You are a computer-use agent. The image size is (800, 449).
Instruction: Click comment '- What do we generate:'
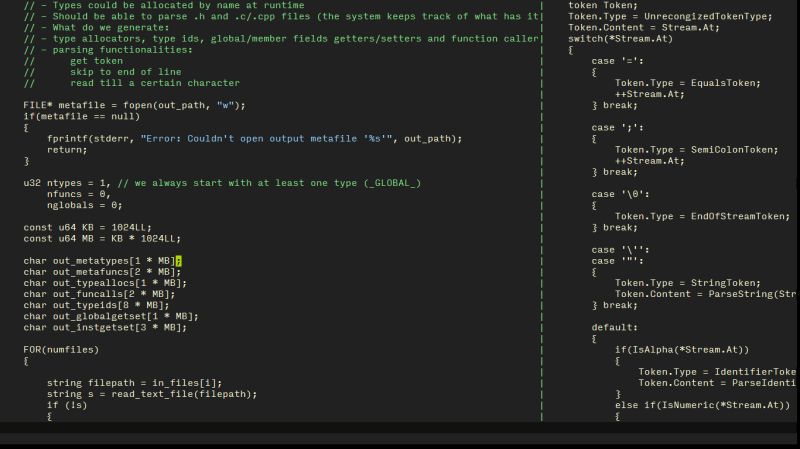tap(96, 28)
